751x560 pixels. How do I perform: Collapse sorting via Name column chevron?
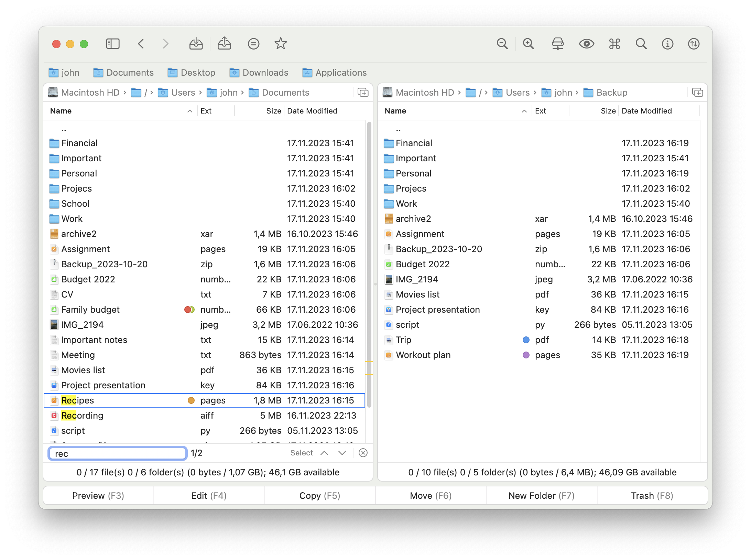190,111
